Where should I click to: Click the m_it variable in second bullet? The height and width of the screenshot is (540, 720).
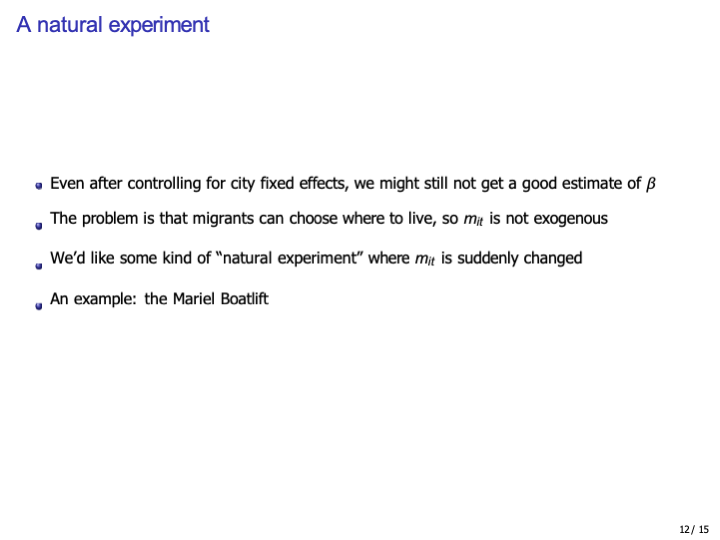[473, 220]
